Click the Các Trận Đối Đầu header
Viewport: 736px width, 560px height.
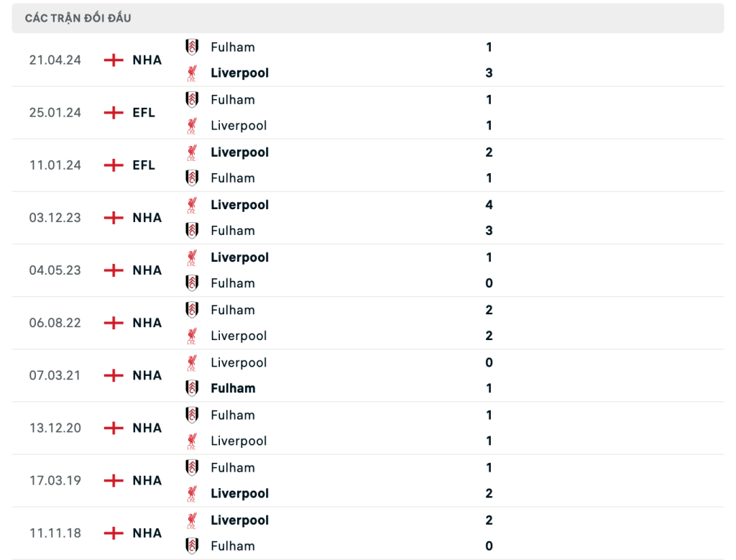coord(78,18)
